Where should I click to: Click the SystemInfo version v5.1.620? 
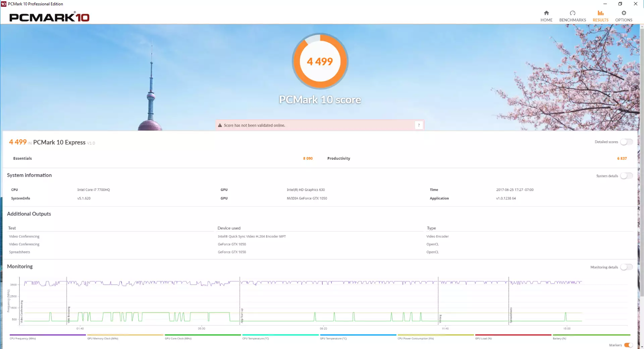pyautogui.click(x=84, y=198)
